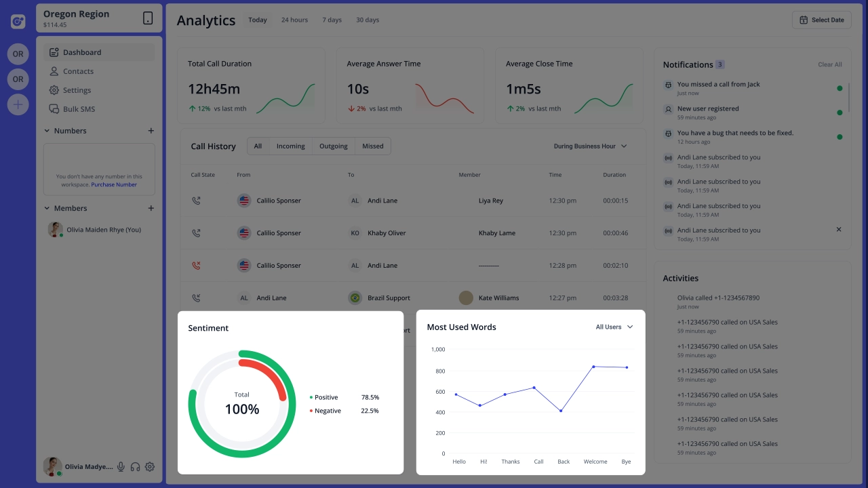This screenshot has width=868, height=488.
Task: Open the During Business Hour dropdown
Action: point(590,146)
